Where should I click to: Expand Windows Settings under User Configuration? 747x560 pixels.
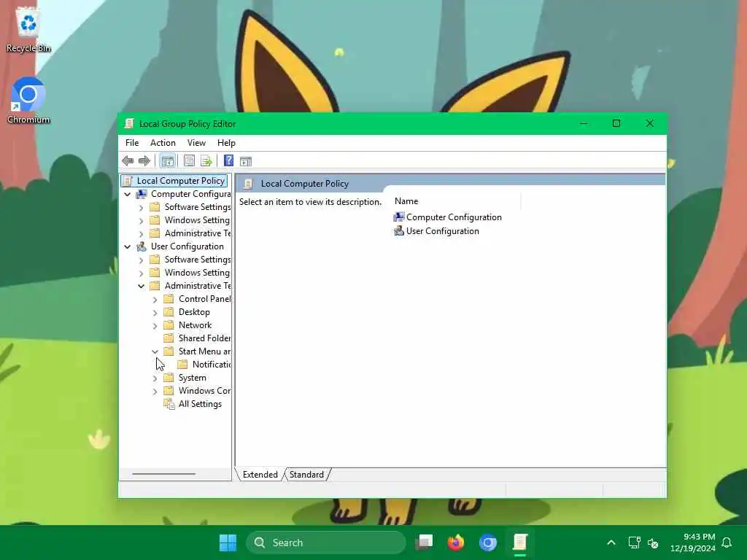point(141,273)
